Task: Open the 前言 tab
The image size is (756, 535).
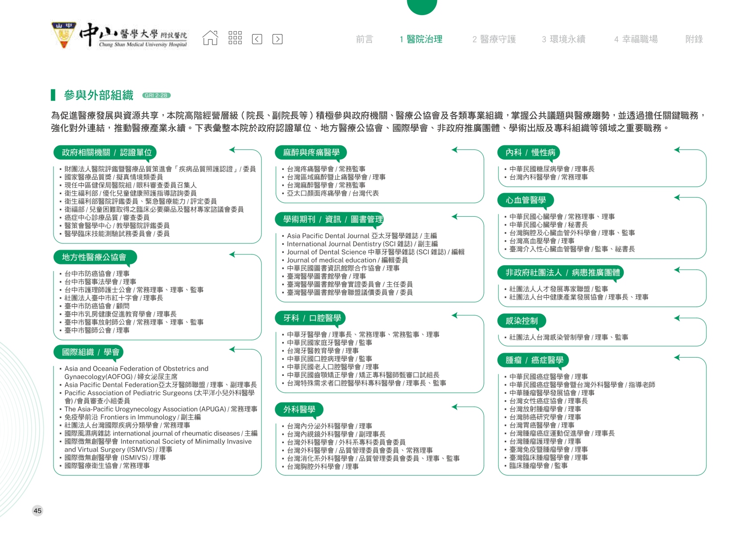Action: pos(364,39)
